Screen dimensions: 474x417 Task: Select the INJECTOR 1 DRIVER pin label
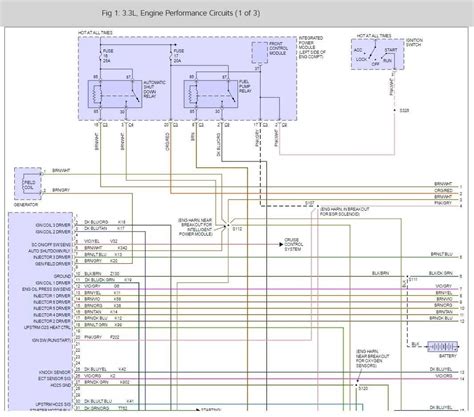[x=52, y=296]
